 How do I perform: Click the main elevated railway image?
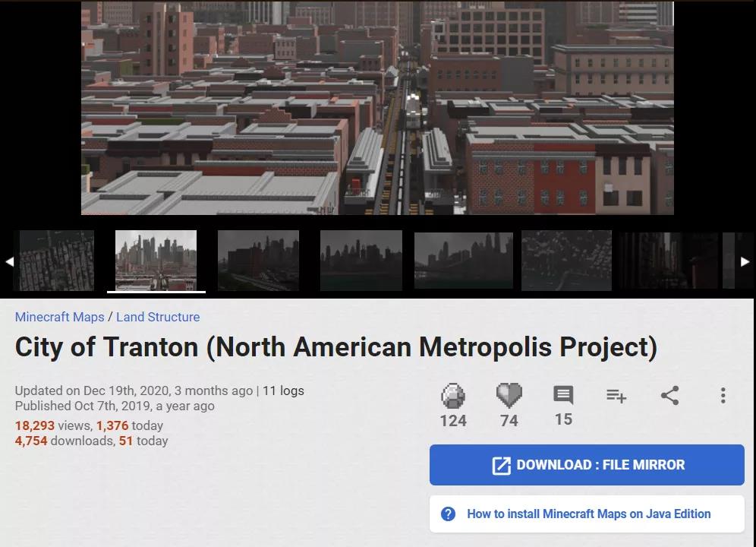[377, 108]
